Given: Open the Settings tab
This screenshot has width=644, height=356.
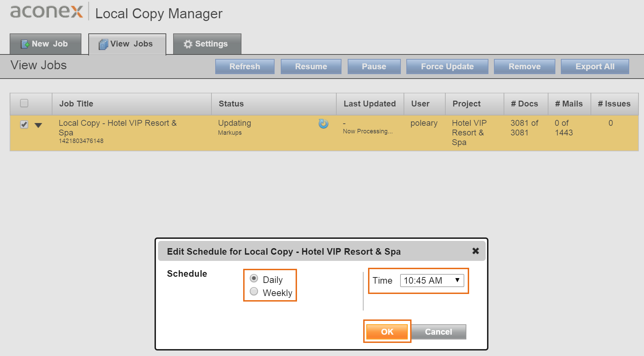Looking at the screenshot, I should click(207, 44).
